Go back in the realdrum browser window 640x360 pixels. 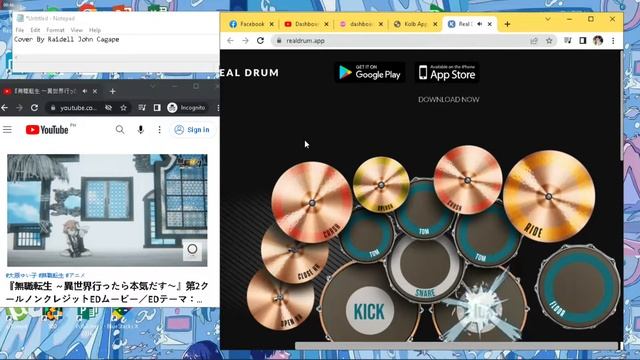[x=230, y=40]
